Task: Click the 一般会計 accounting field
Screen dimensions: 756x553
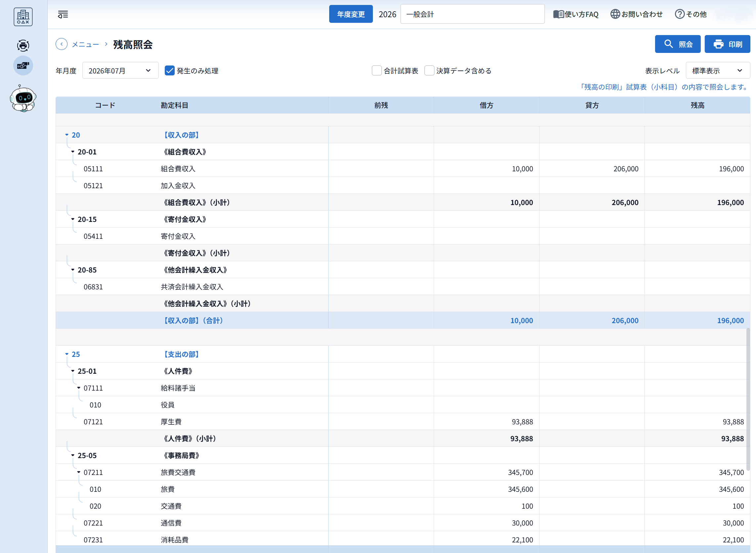Action: tap(472, 15)
